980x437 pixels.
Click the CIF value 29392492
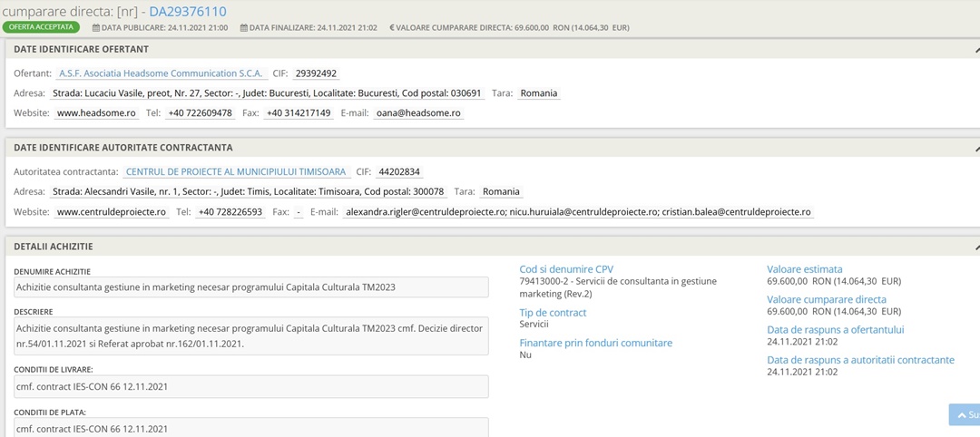click(317, 73)
